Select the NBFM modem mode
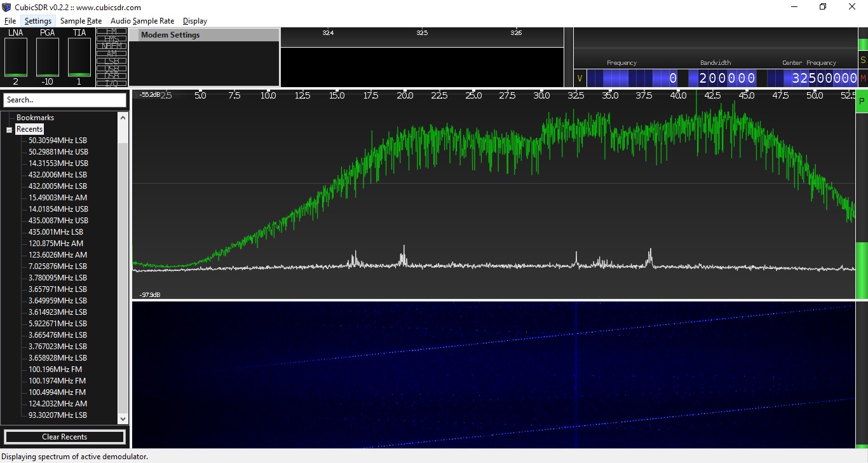 click(112, 46)
